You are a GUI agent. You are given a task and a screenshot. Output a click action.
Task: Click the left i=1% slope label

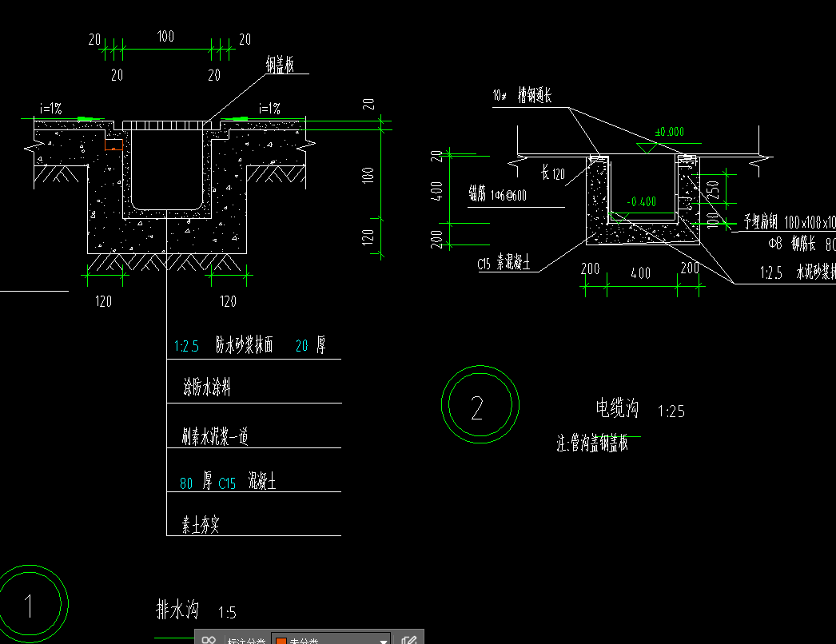tap(51, 109)
